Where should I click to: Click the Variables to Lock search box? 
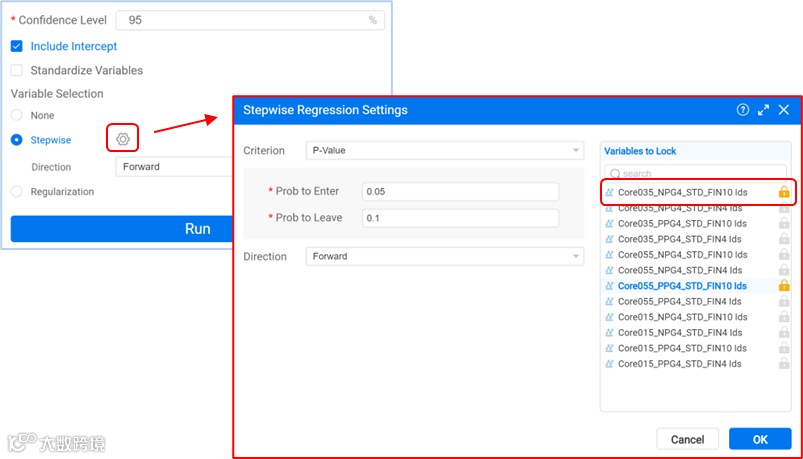tap(695, 174)
